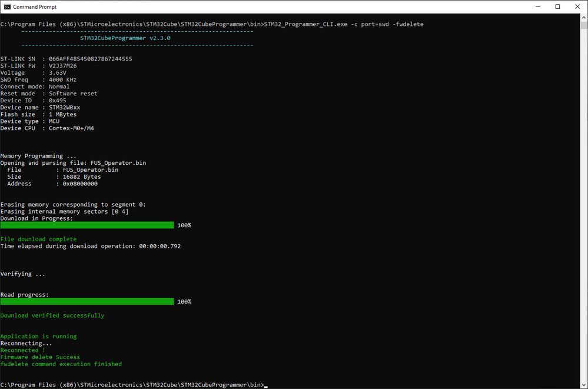The width and height of the screenshot is (588, 389).
Task: Click the vertical scrollbar thumb
Action: (584, 25)
